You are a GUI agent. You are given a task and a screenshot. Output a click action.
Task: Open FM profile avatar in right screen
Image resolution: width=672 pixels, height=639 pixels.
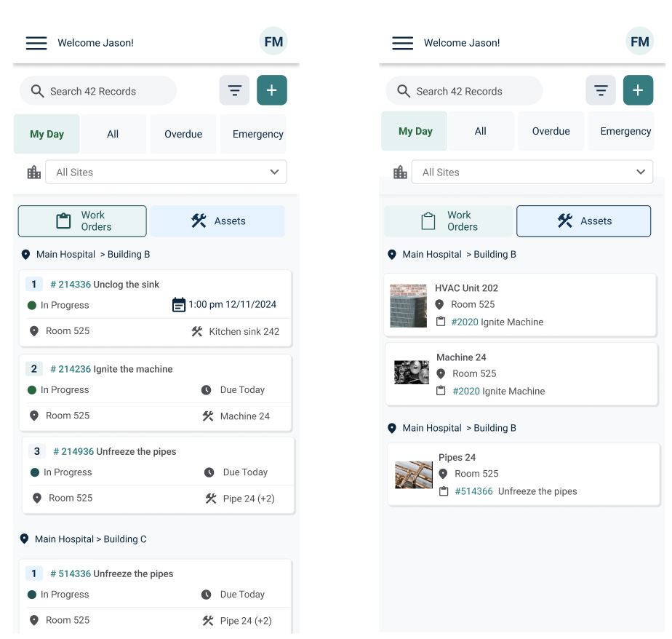[x=639, y=41]
